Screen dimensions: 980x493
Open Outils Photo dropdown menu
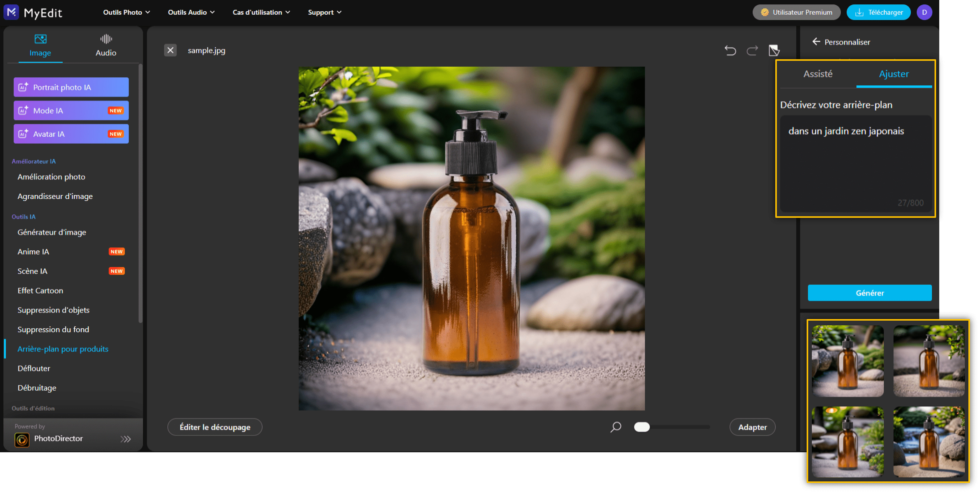tap(126, 12)
